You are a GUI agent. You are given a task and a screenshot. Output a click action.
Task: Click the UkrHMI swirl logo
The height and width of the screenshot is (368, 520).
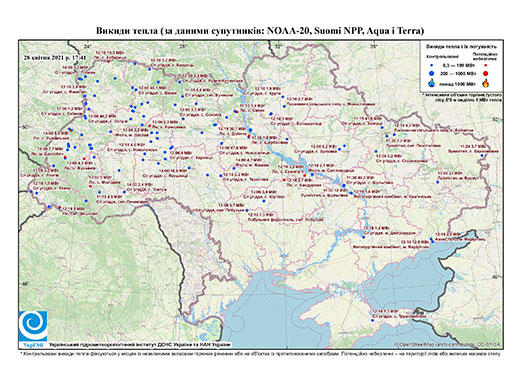point(33,326)
